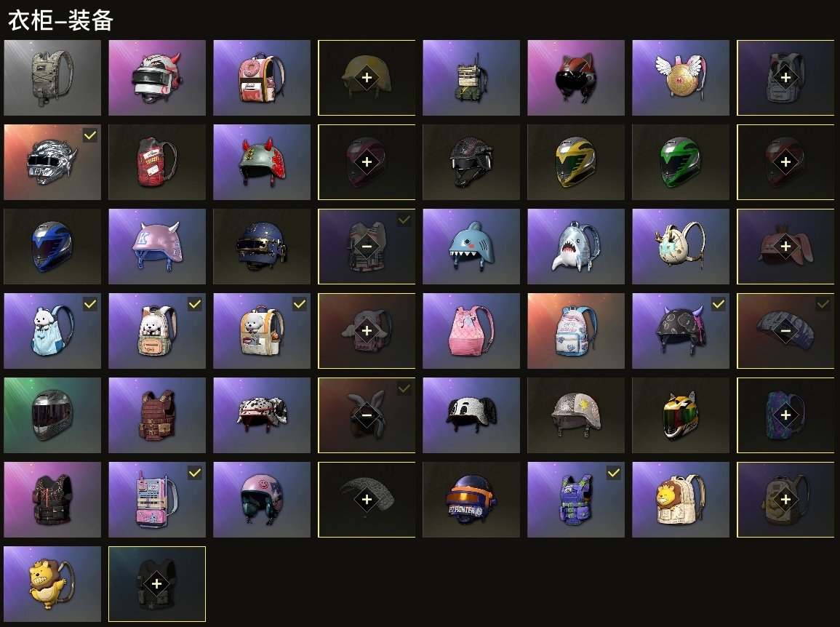Click plus on the dimmed pink bunny hat
Viewport: 840px width, 627px height.
[785, 247]
